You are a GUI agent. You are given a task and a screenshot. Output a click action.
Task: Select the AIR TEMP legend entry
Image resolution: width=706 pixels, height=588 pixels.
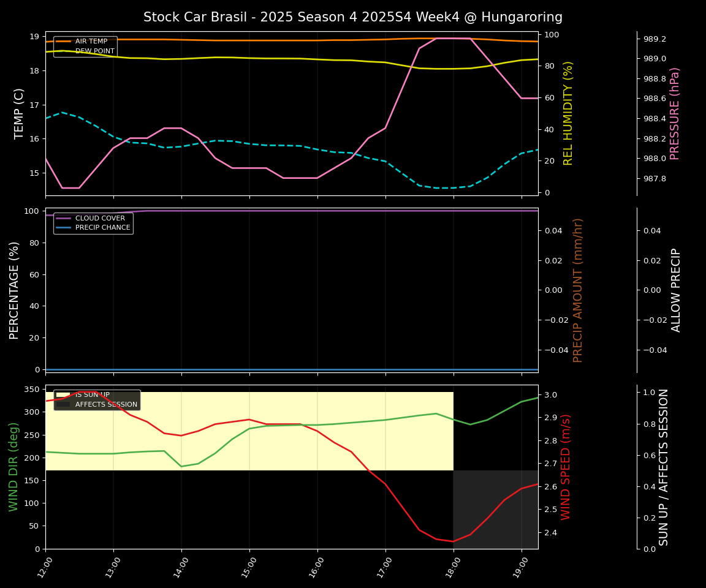pos(91,42)
